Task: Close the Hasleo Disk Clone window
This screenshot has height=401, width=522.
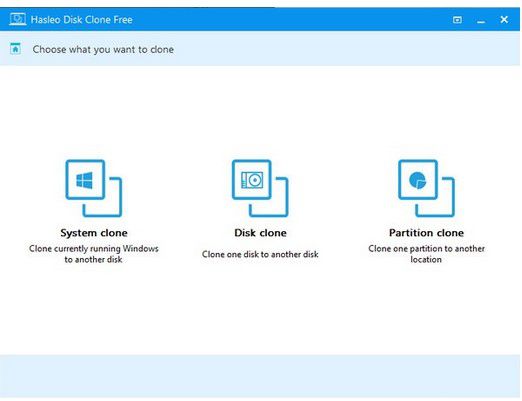Action: 504,20
